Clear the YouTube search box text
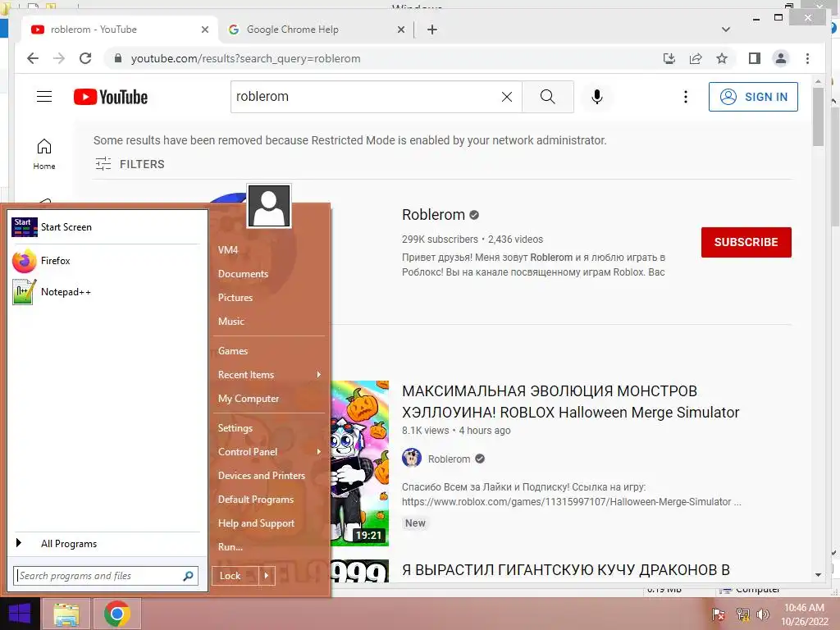840x630 pixels. tap(507, 97)
